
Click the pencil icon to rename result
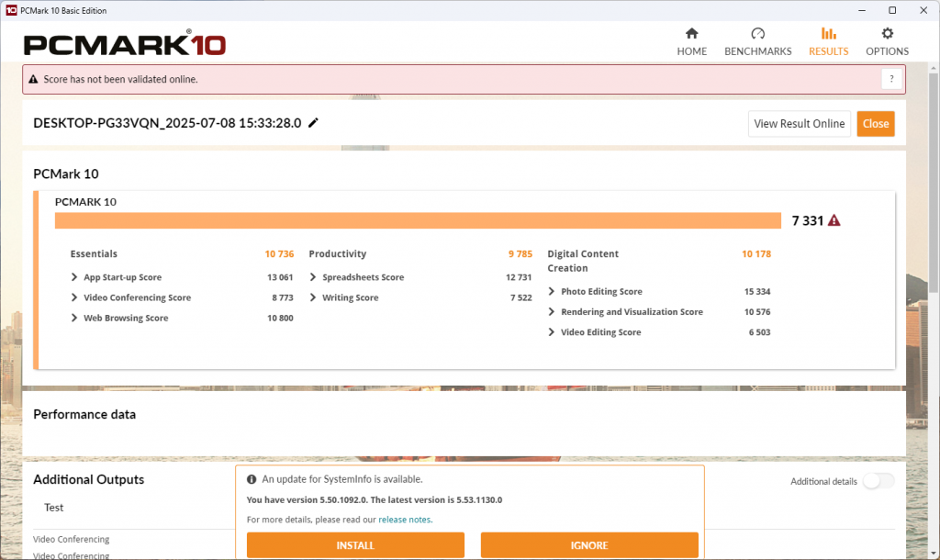313,123
